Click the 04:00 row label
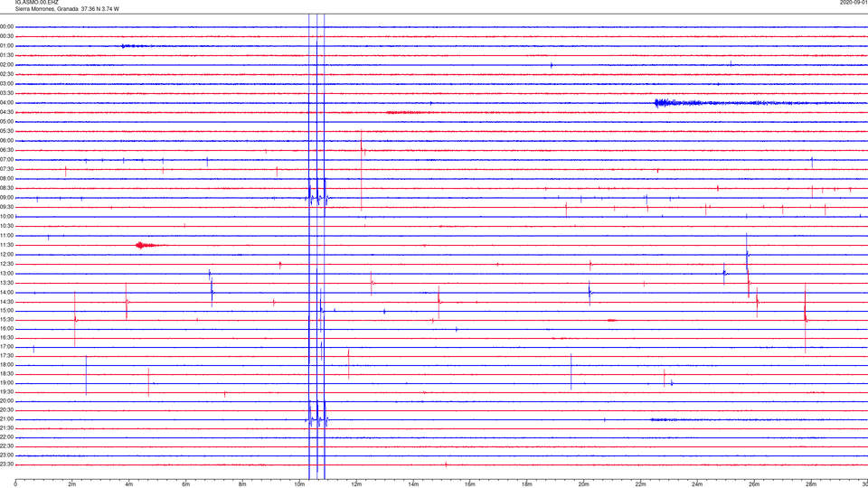868x488 pixels. point(6,103)
